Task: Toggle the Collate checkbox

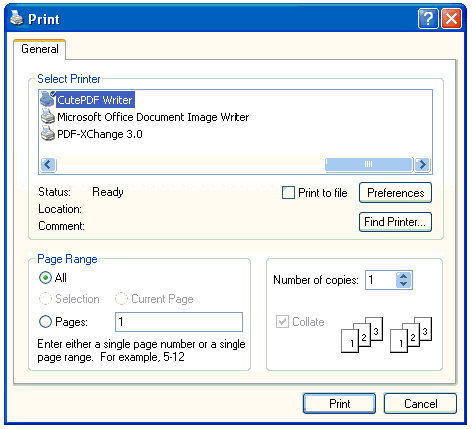Action: click(x=282, y=322)
